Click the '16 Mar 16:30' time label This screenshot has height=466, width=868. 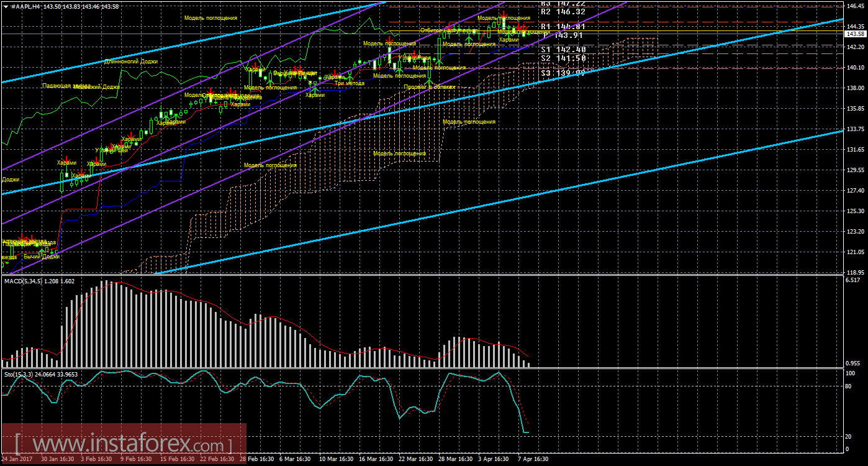(375, 459)
